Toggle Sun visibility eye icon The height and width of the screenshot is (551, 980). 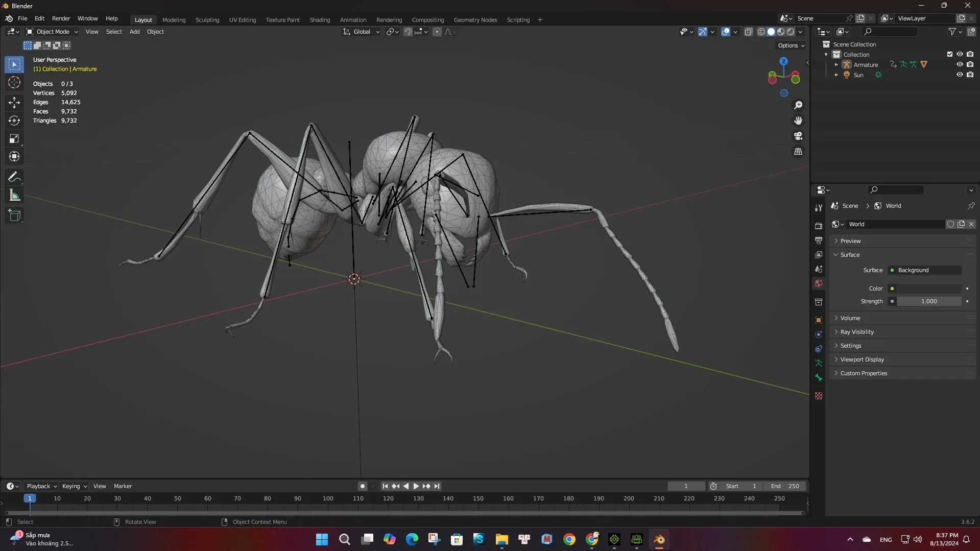click(959, 75)
